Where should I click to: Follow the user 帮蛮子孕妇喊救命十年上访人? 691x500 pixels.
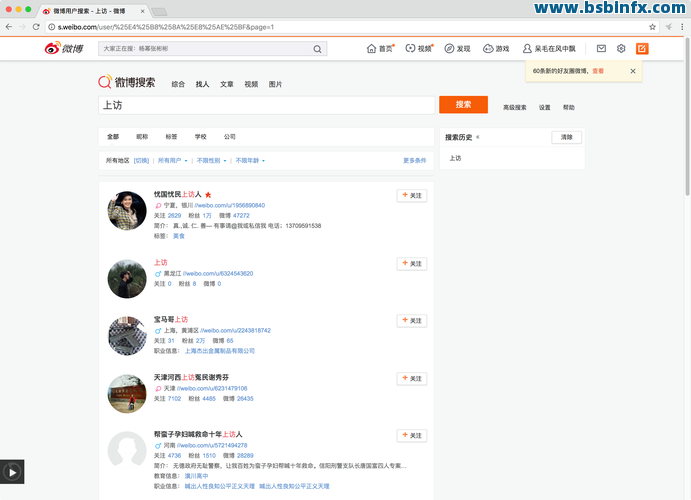[x=412, y=436]
